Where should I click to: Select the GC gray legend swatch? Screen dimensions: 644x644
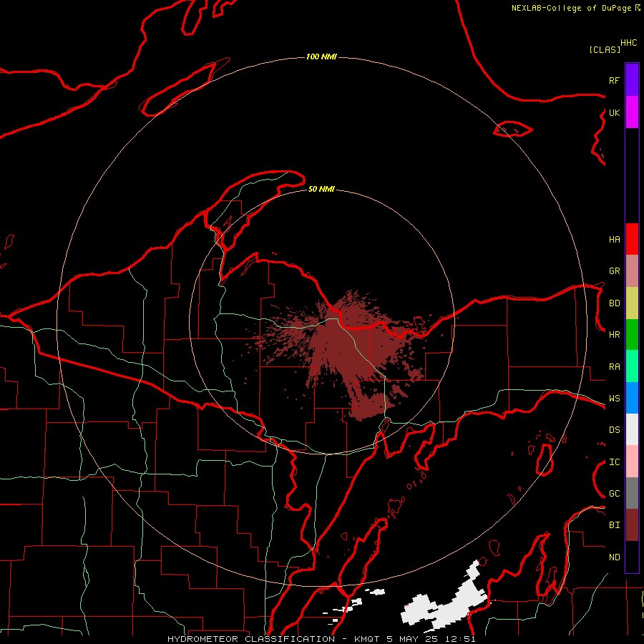pos(632,493)
